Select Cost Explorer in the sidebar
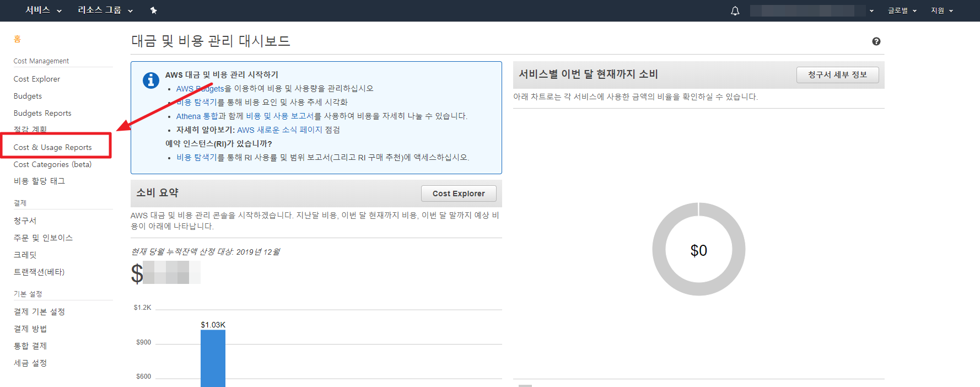980x387 pixels. pos(37,79)
